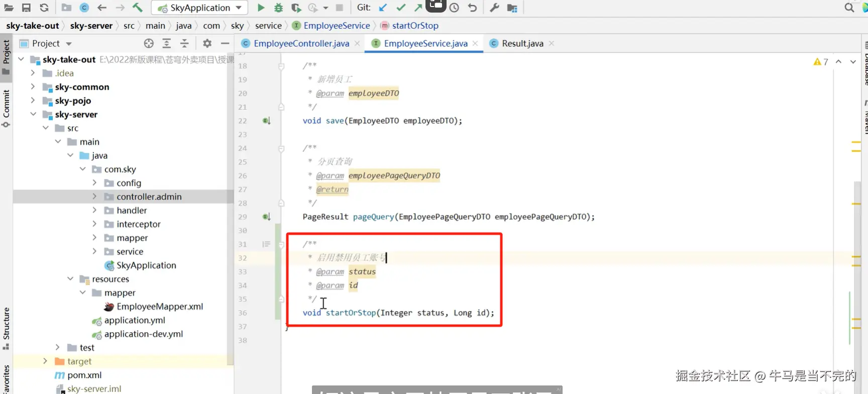Debug SkyApplication with the bug icon
This screenshot has height=394, width=868.
[x=278, y=8]
